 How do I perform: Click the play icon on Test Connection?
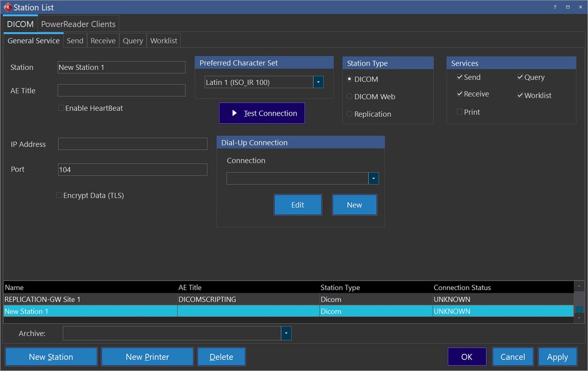pos(234,113)
